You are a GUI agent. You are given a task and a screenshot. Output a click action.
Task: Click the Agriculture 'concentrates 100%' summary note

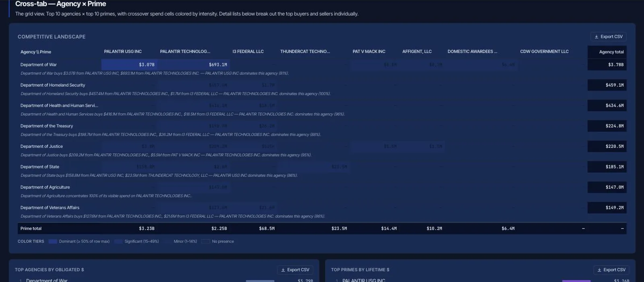point(106,196)
